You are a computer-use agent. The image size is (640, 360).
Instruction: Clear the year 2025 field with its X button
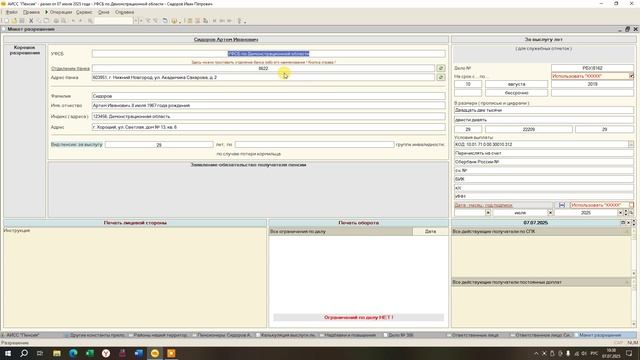[x=620, y=213]
